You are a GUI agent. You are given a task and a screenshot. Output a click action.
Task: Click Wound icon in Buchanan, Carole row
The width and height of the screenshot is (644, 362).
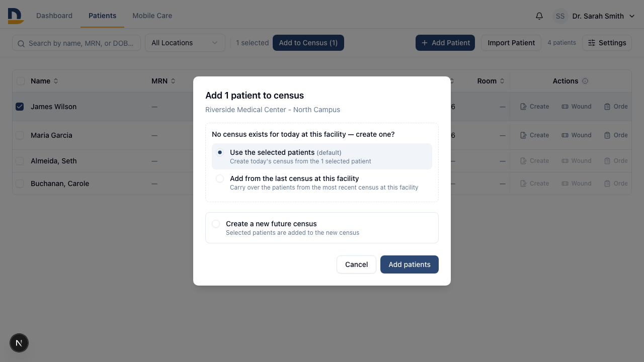tap(565, 184)
